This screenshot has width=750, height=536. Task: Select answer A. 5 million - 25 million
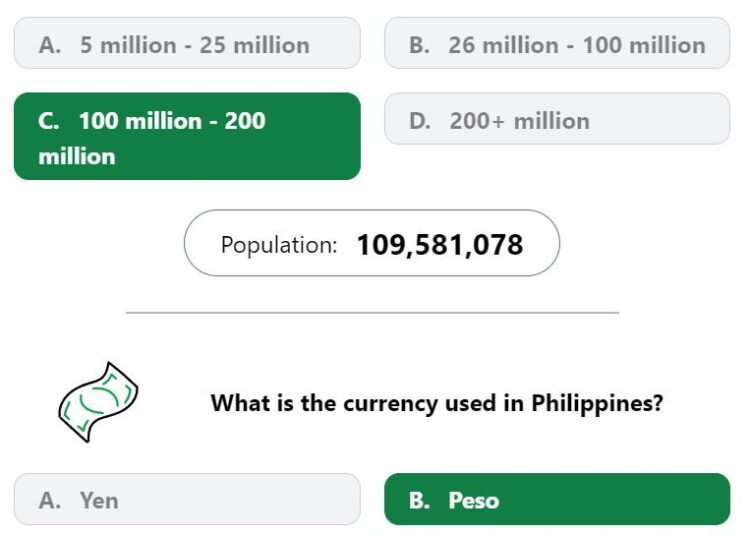coord(187,43)
